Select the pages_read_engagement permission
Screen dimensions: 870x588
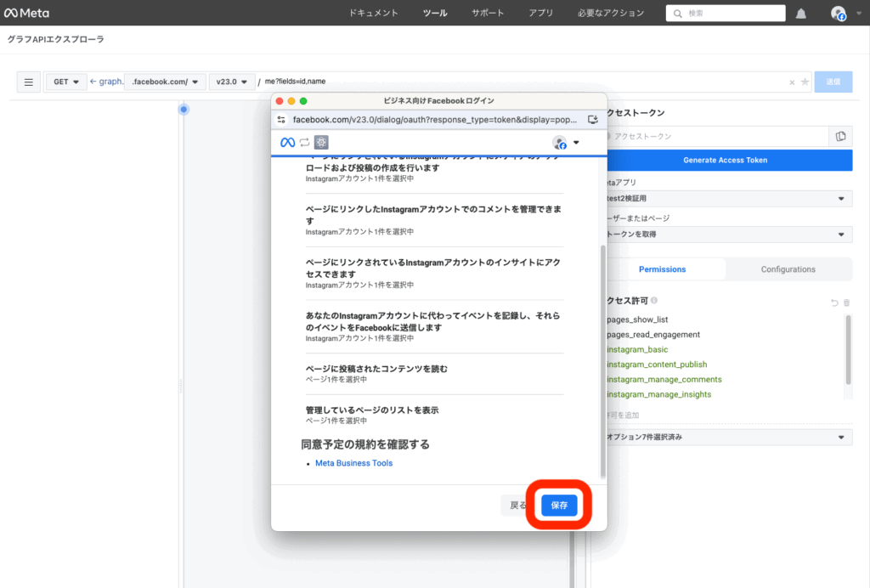click(653, 335)
